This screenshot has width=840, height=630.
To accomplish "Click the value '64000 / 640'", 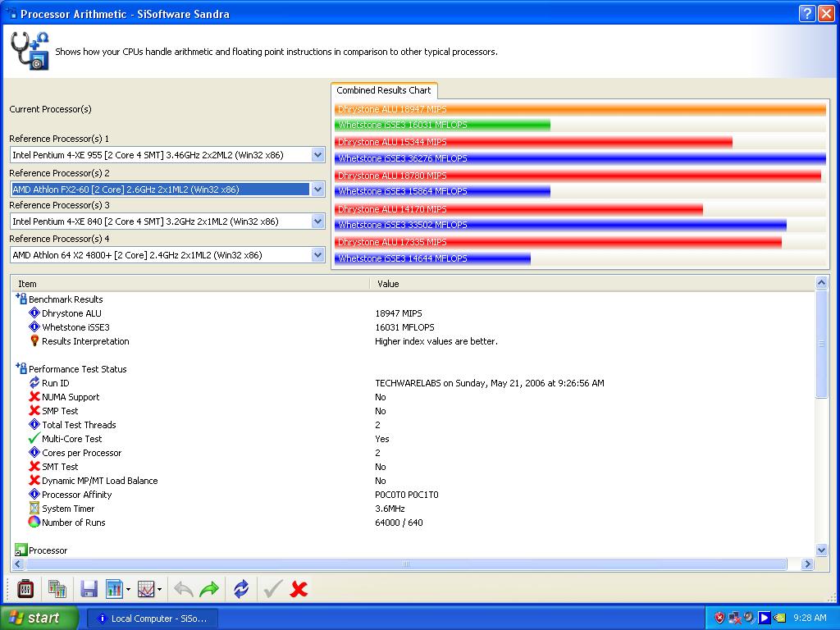I will pos(399,523).
